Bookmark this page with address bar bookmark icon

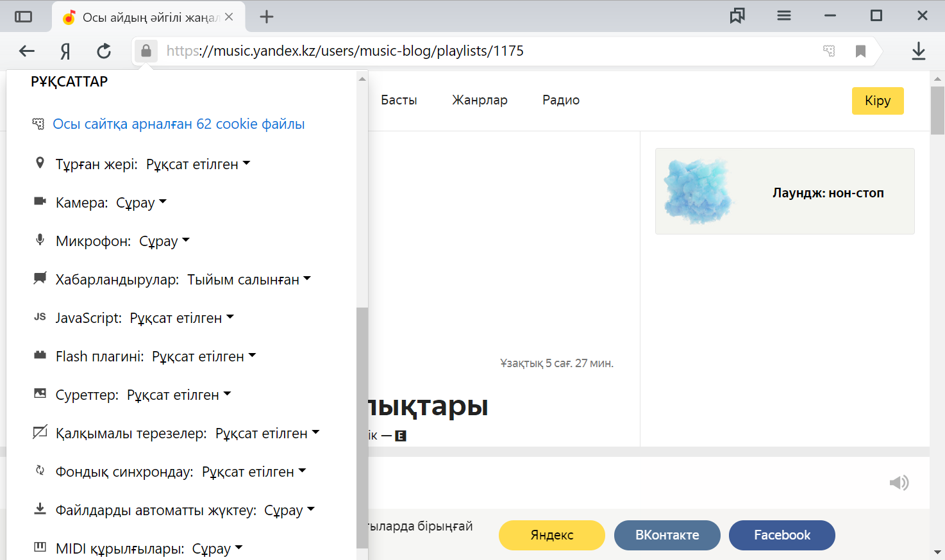click(x=860, y=51)
